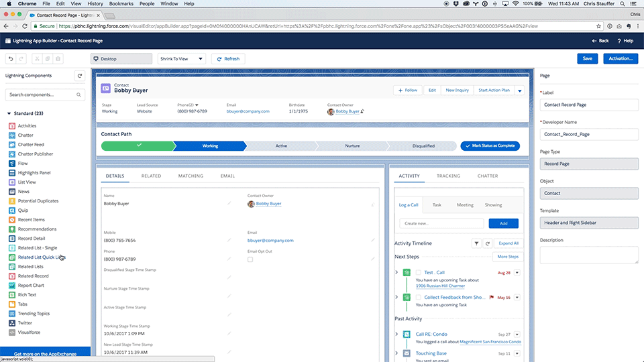Switch to the Related tab

[151, 176]
